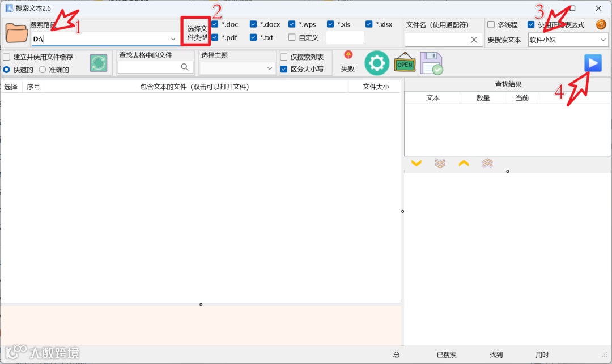The width and height of the screenshot is (612, 364).
Task: Toggle the 多线程 checkbox
Action: click(x=491, y=24)
